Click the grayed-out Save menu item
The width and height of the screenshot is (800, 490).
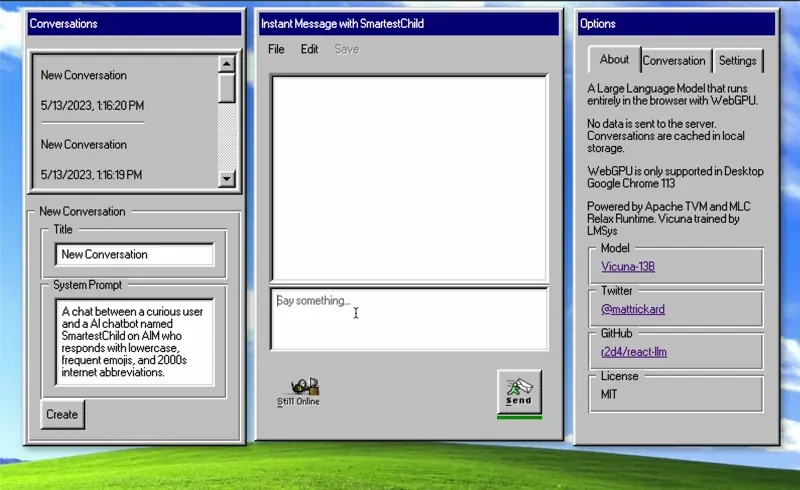coord(347,49)
